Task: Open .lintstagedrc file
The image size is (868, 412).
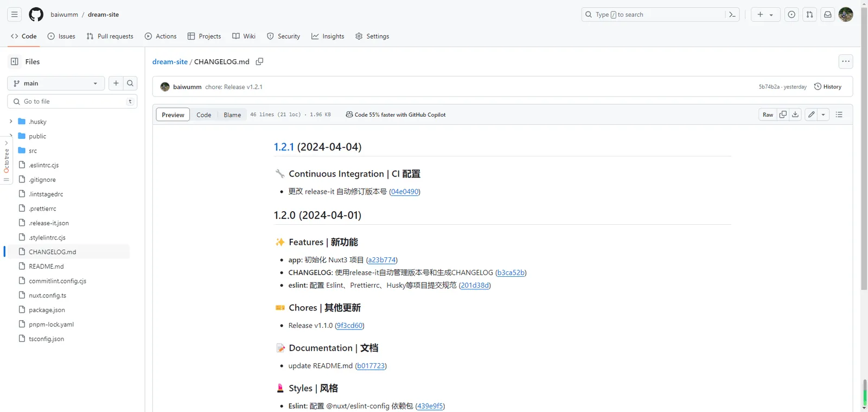Action: pos(46,194)
